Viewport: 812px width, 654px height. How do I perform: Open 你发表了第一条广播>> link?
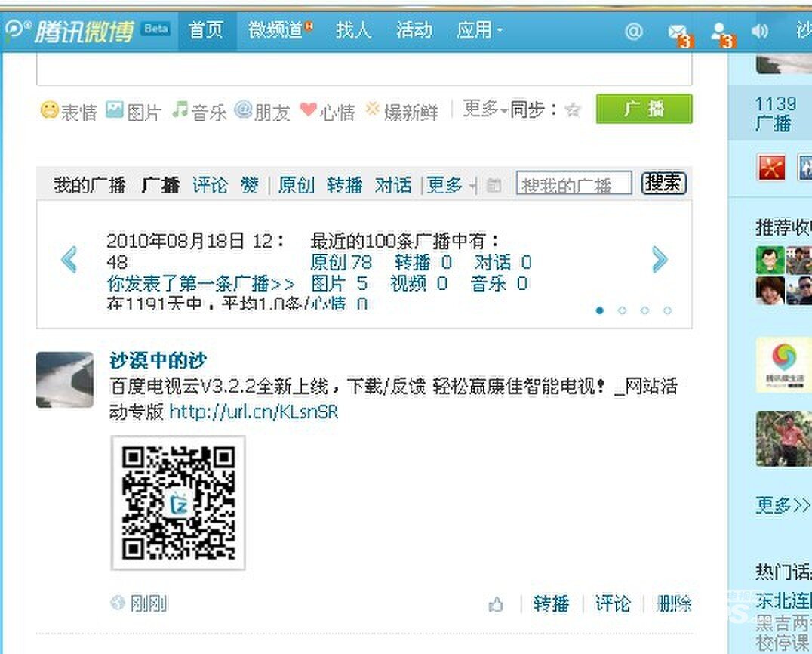pyautogui.click(x=201, y=284)
